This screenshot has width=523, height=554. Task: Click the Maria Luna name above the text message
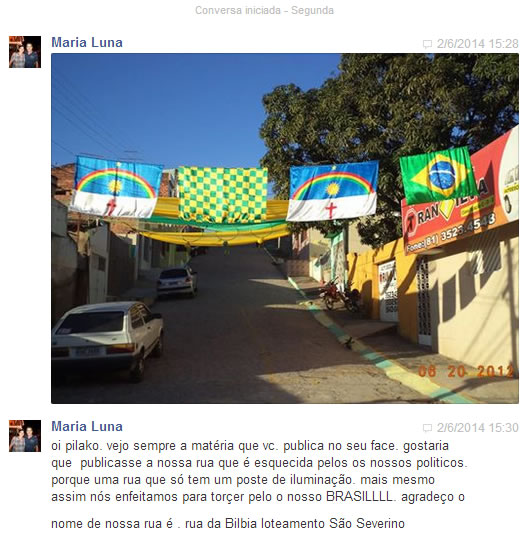click(x=87, y=426)
